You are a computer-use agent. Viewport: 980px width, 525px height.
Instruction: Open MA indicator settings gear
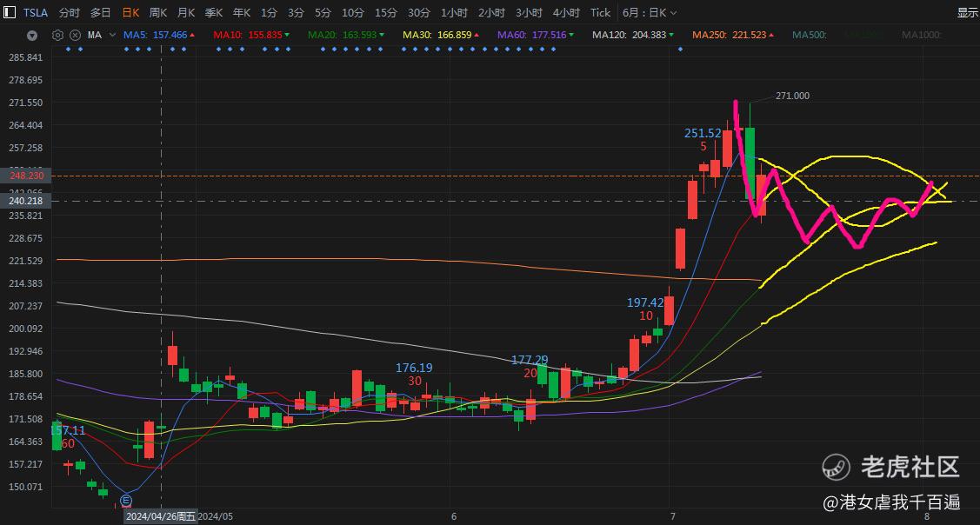coord(58,36)
